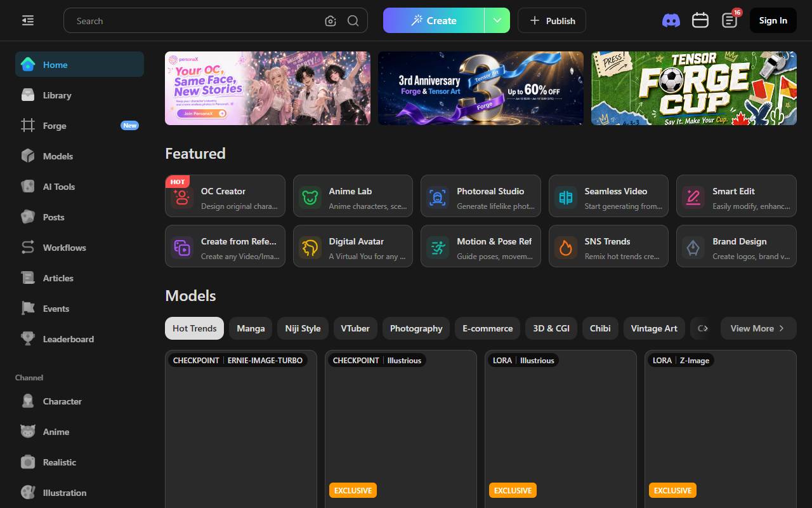Select the Vintage Art tab
This screenshot has width=812, height=508.
point(654,328)
